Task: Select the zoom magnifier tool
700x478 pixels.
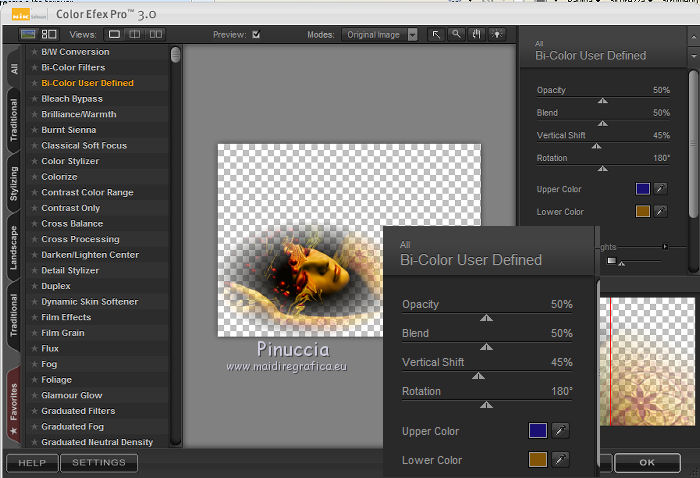Action: [456, 34]
